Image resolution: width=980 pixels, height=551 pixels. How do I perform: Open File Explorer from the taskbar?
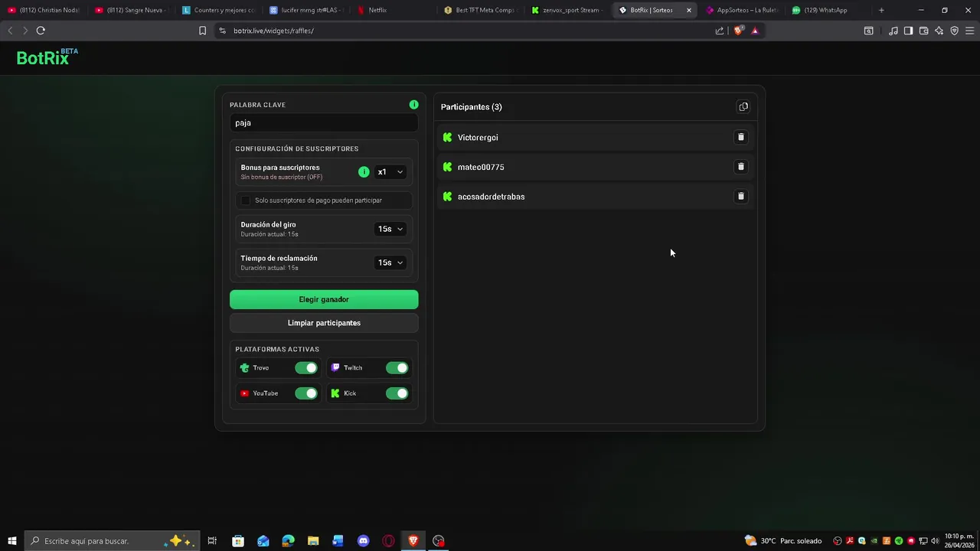[313, 541]
